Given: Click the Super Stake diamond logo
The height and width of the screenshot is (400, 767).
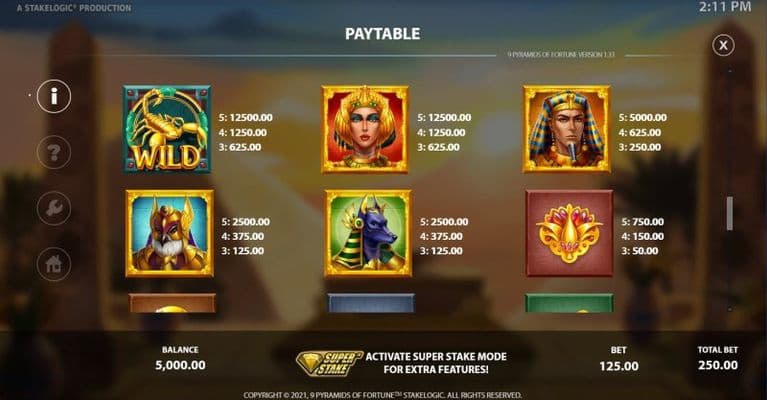Looking at the screenshot, I should [329, 364].
